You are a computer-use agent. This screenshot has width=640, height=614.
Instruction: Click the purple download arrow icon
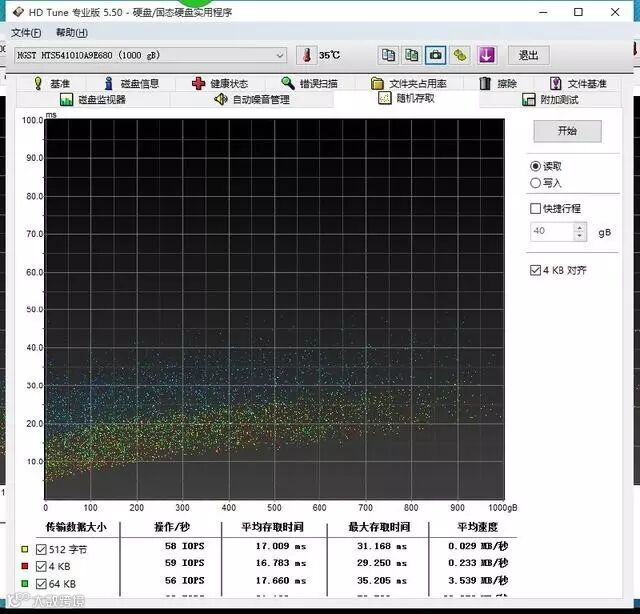[487, 55]
